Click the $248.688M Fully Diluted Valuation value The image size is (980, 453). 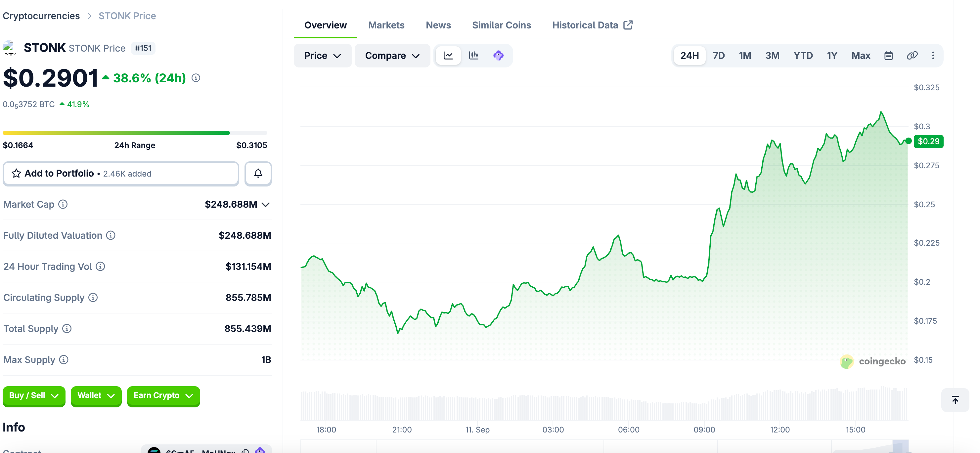(245, 235)
